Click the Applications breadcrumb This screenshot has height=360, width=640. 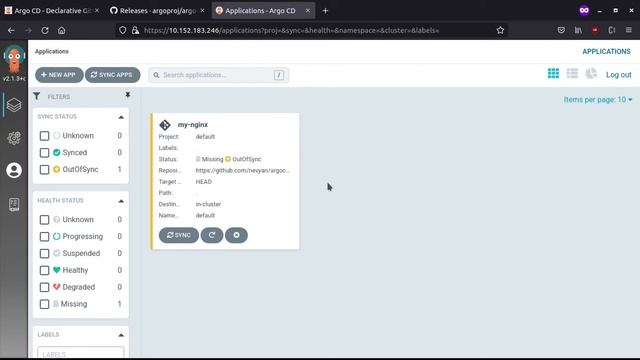52,51
